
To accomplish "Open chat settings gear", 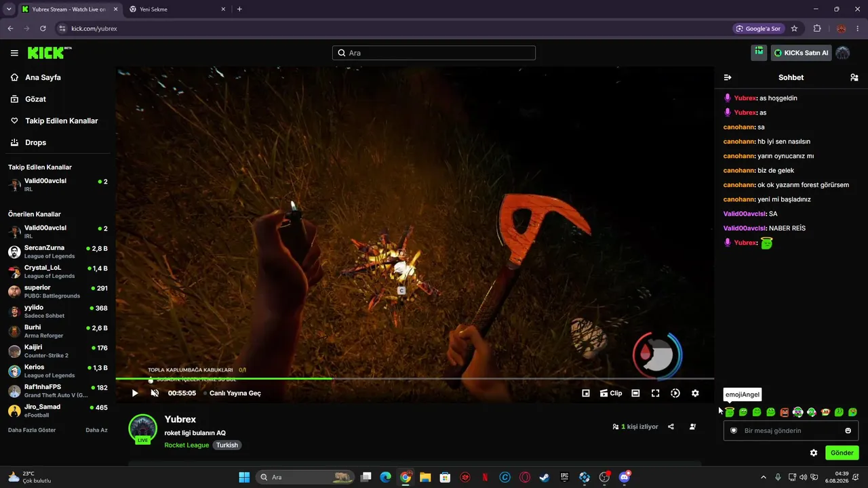I will [814, 453].
